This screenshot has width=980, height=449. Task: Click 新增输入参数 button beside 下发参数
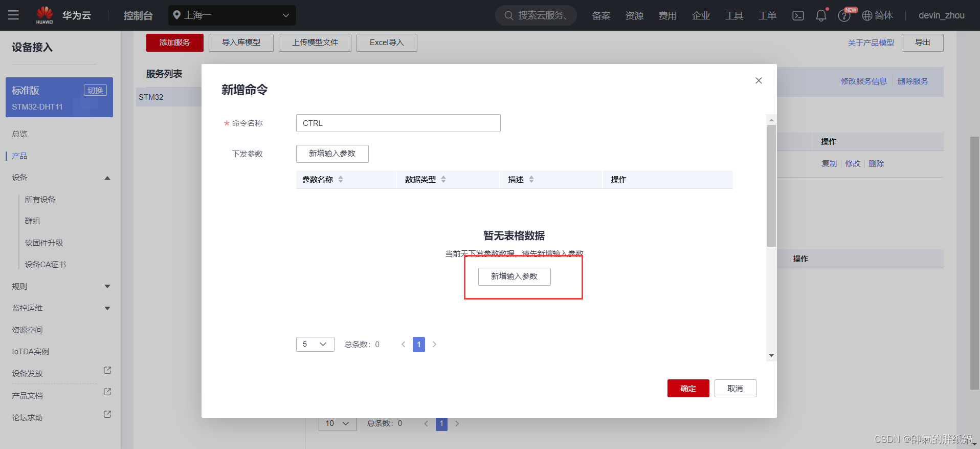(x=332, y=154)
